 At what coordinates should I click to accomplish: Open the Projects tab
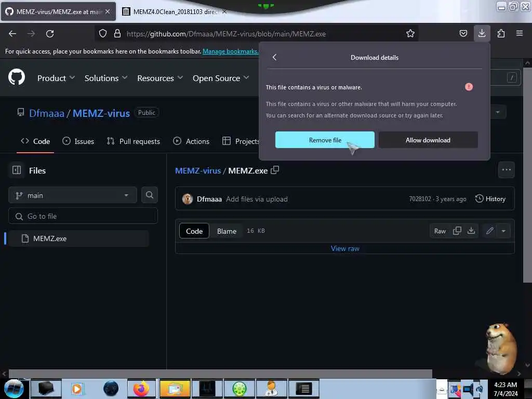click(241, 141)
